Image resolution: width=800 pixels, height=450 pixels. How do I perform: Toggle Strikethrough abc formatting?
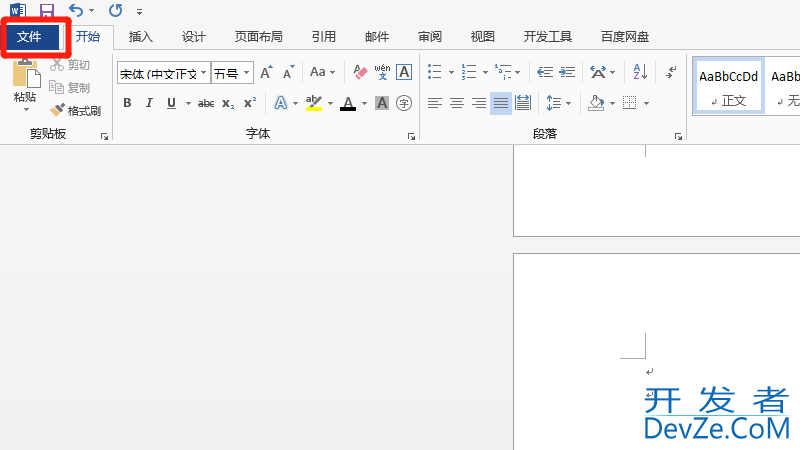(x=206, y=103)
